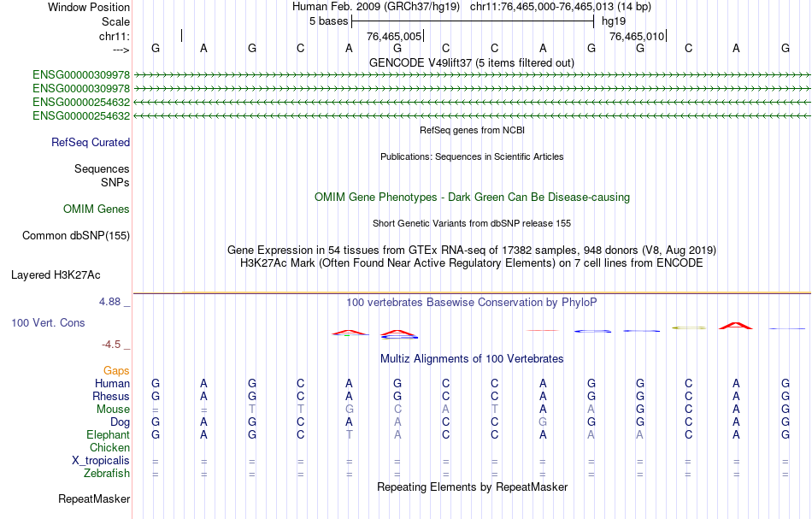812x519 pixels.
Task: Open the 100 Vert. Cons track label
Action: (x=48, y=322)
